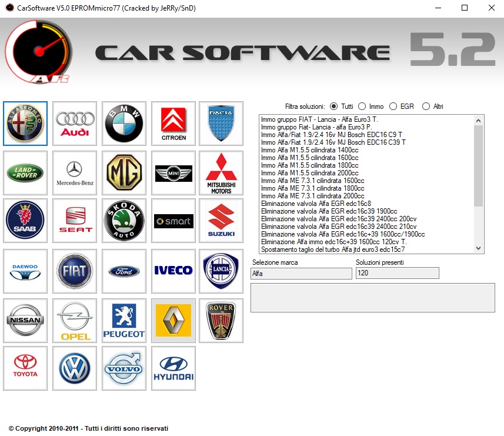Screen dimensions: 504x436
Task: Select the Alfa Romeo brand logo
Action: [x=25, y=124]
